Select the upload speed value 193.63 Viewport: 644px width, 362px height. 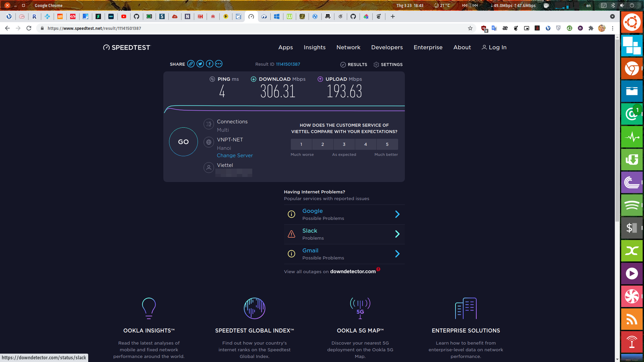click(x=344, y=92)
